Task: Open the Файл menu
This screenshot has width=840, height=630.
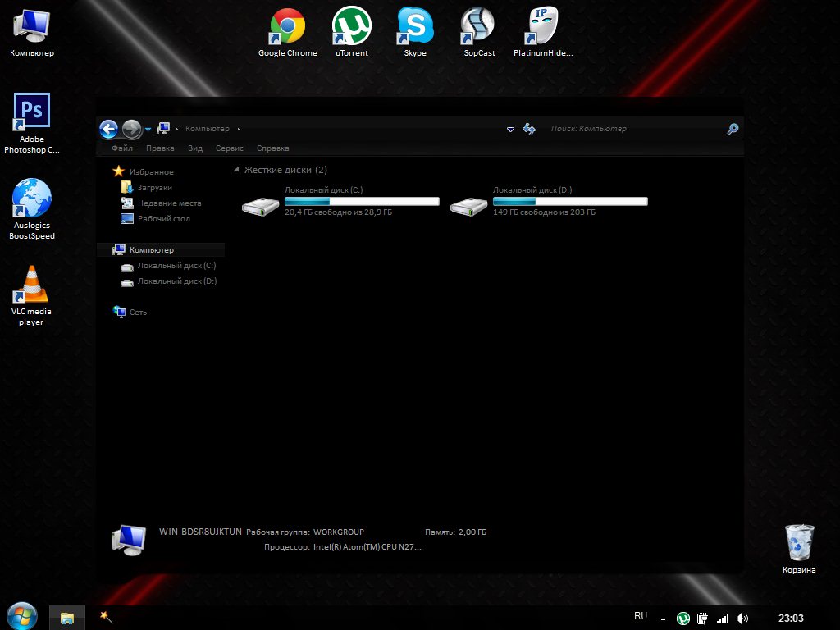Action: (122, 148)
